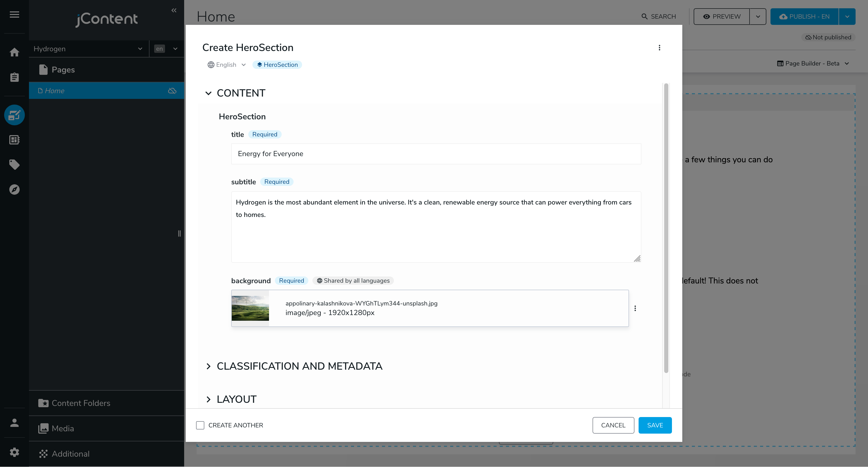Open the clipboard tasks icon

point(14,77)
